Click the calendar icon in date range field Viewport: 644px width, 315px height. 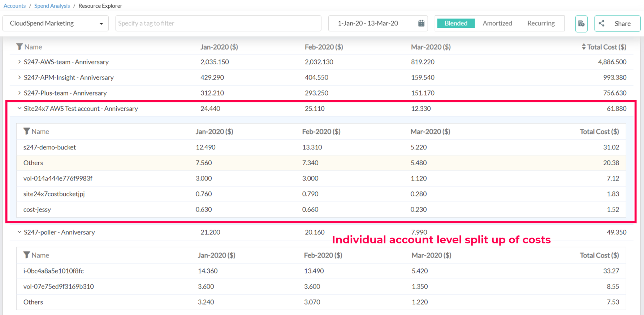pos(421,23)
